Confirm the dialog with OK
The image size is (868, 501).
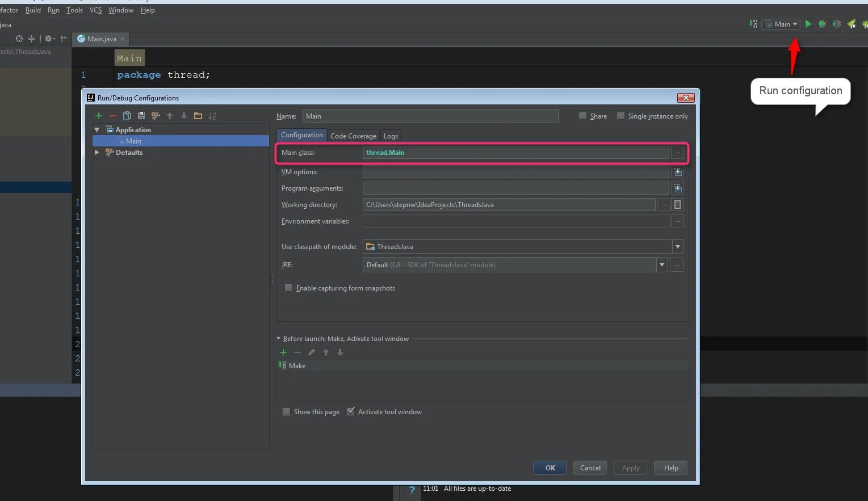click(x=550, y=468)
